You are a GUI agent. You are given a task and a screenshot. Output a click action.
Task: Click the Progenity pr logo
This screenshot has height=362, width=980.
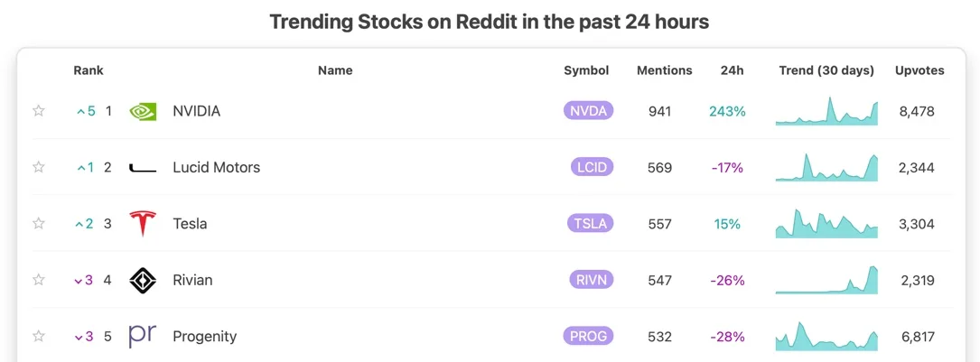coord(143,336)
